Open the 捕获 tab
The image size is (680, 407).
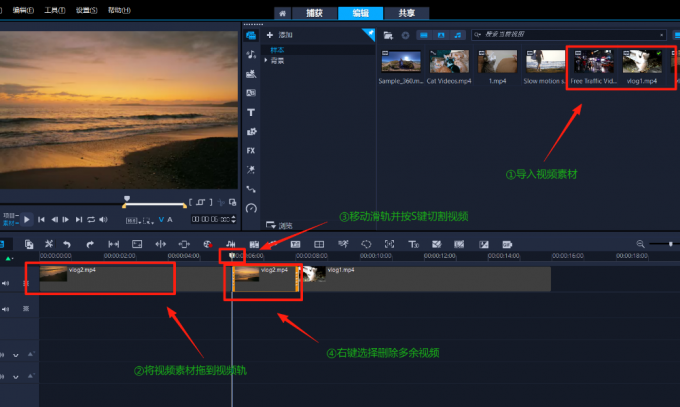(x=313, y=13)
